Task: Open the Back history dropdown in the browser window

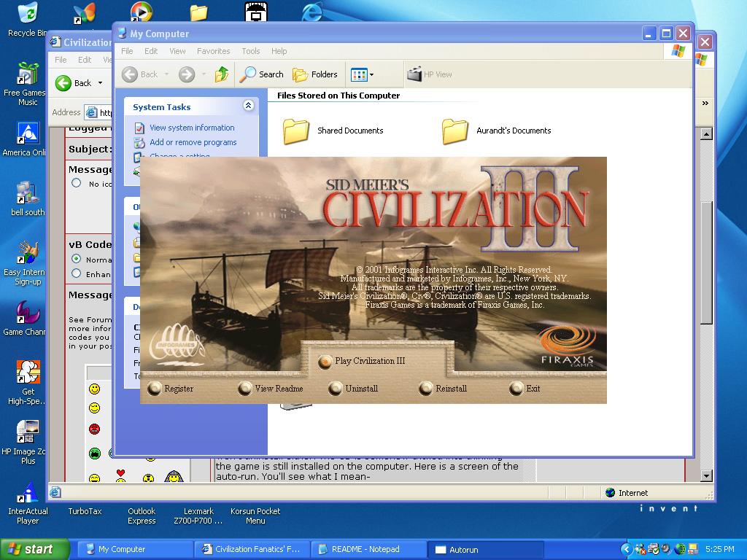Action: (100, 83)
